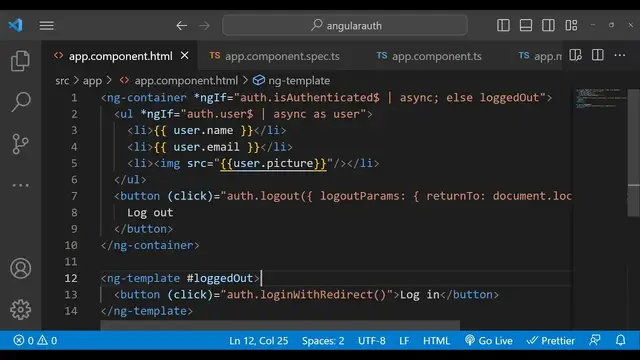Image resolution: width=640 pixels, height=360 pixels.
Task: Start the server with Go Live
Action: 489,340
